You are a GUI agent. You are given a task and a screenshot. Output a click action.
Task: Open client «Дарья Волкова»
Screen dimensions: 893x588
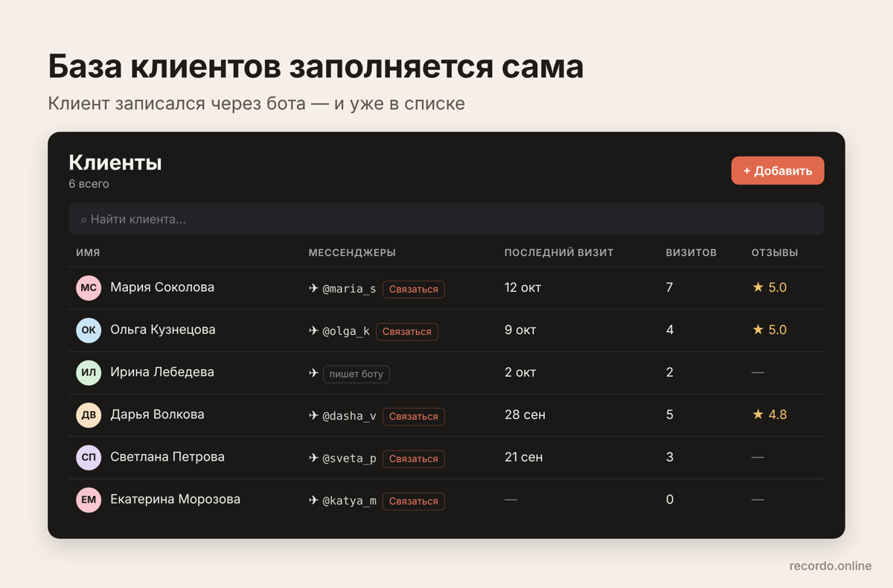click(157, 415)
